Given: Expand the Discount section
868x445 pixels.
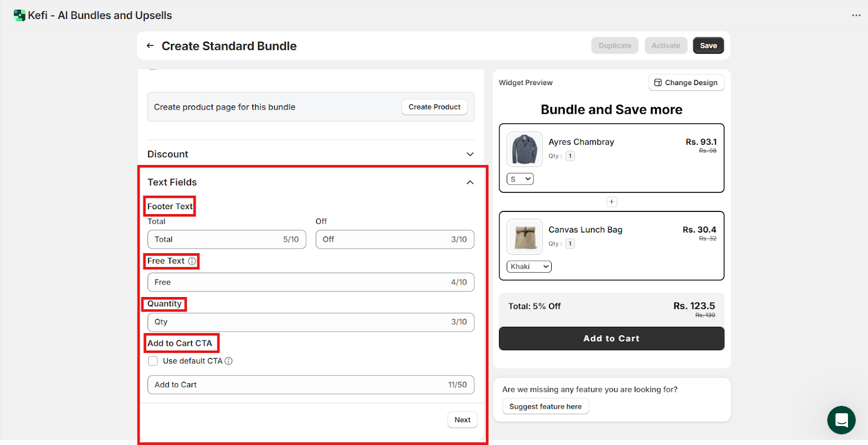Looking at the screenshot, I should click(x=470, y=154).
